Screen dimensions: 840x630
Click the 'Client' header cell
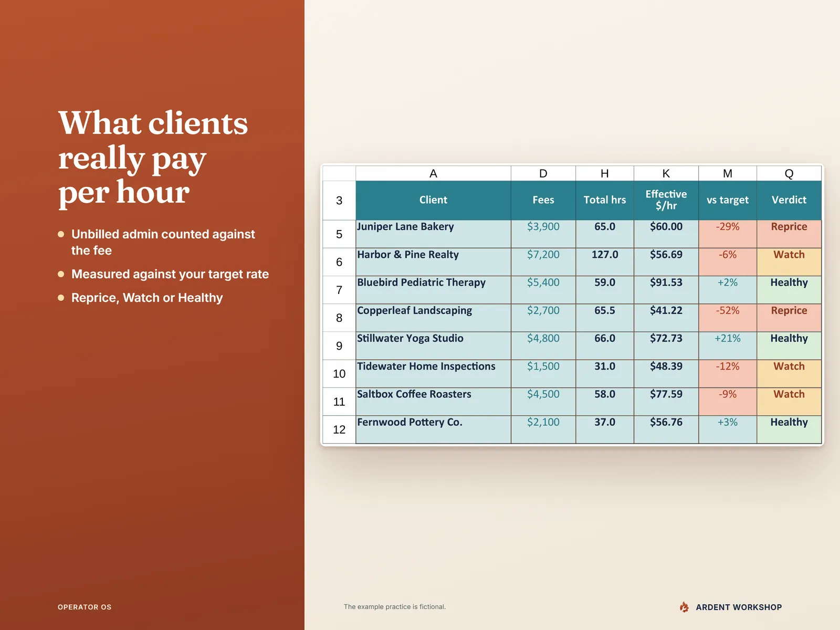click(433, 201)
